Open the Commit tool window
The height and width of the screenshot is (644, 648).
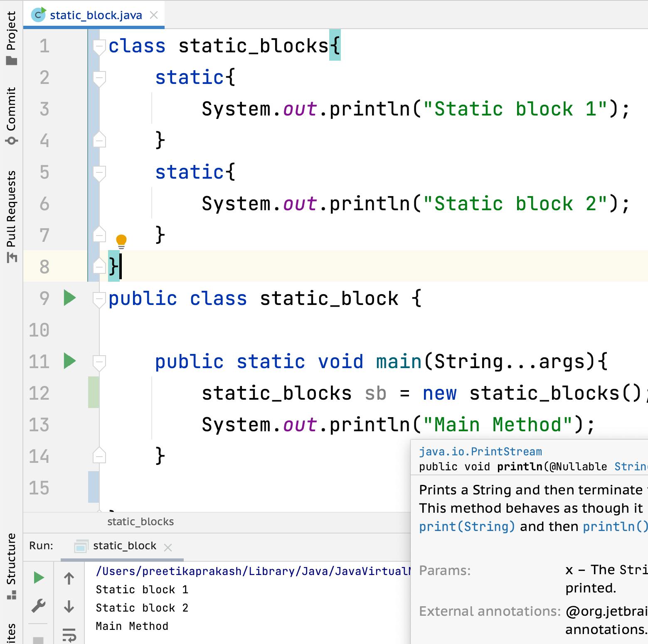pos(11,116)
